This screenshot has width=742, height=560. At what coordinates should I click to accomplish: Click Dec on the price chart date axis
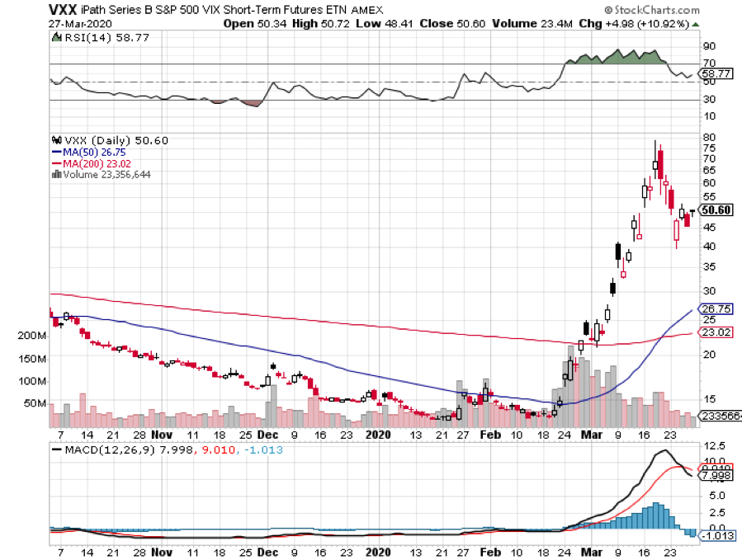coord(268,435)
